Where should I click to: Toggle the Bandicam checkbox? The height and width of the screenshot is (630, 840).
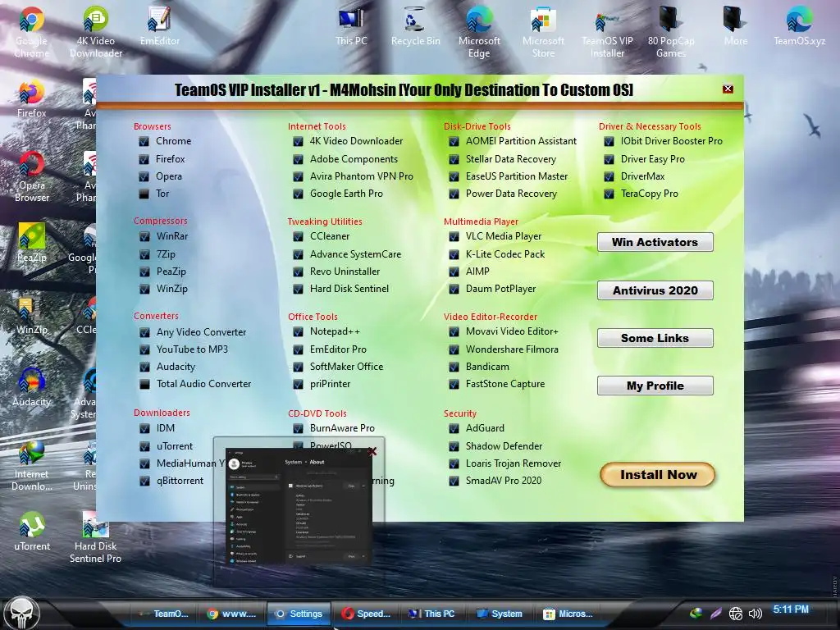point(453,367)
